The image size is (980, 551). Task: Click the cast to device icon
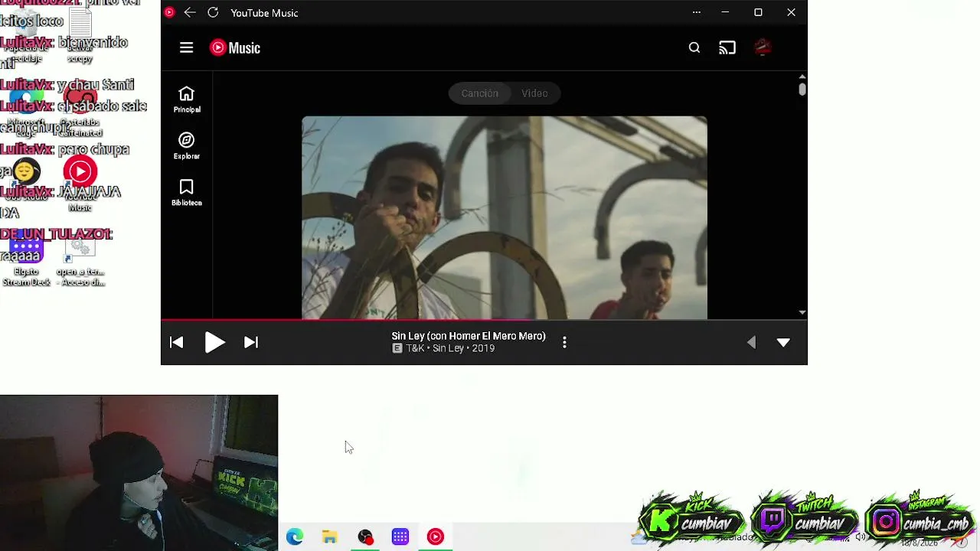coord(727,47)
